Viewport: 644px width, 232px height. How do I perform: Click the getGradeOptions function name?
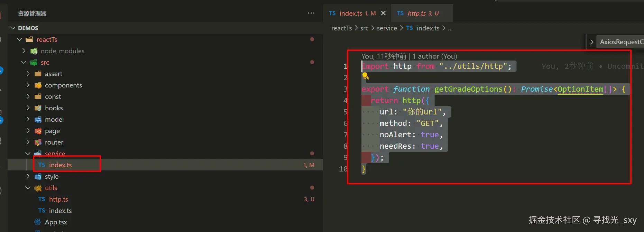coord(468,89)
